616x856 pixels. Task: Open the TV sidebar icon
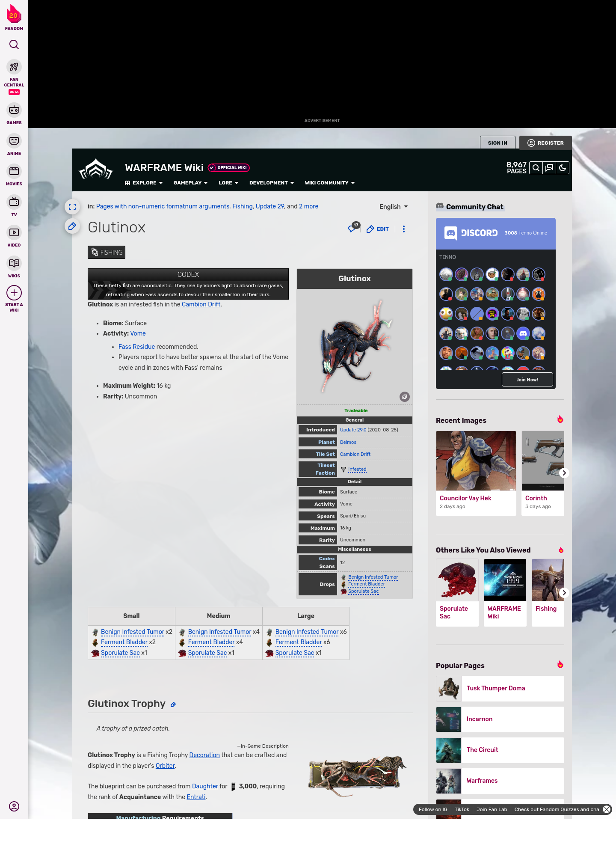[14, 202]
